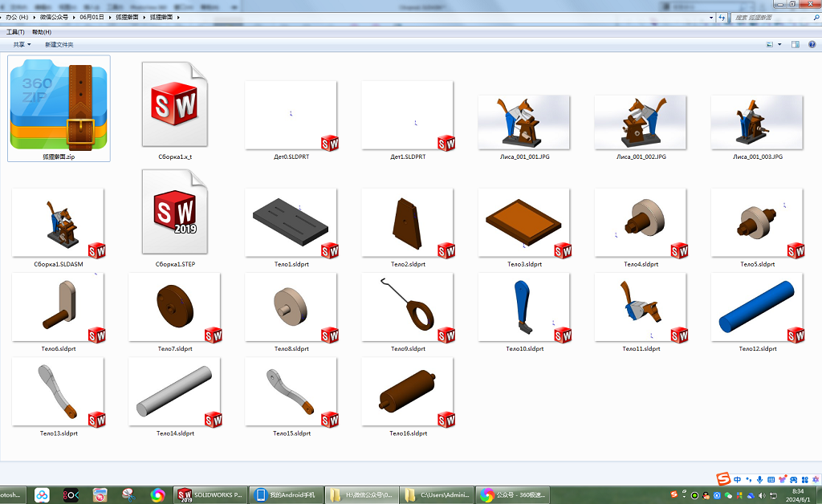Viewport: 822px width, 504px height.
Task: Open the address bar history dropdown arrow
Action: click(x=711, y=18)
